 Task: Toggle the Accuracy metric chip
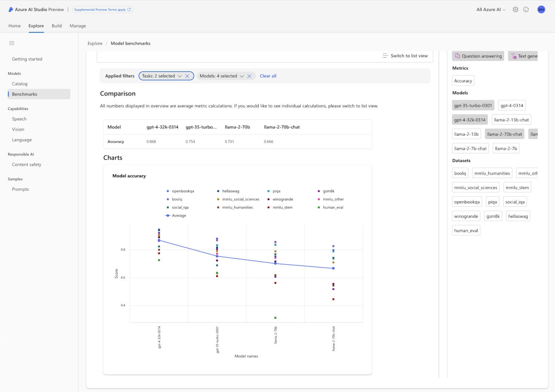click(x=463, y=81)
